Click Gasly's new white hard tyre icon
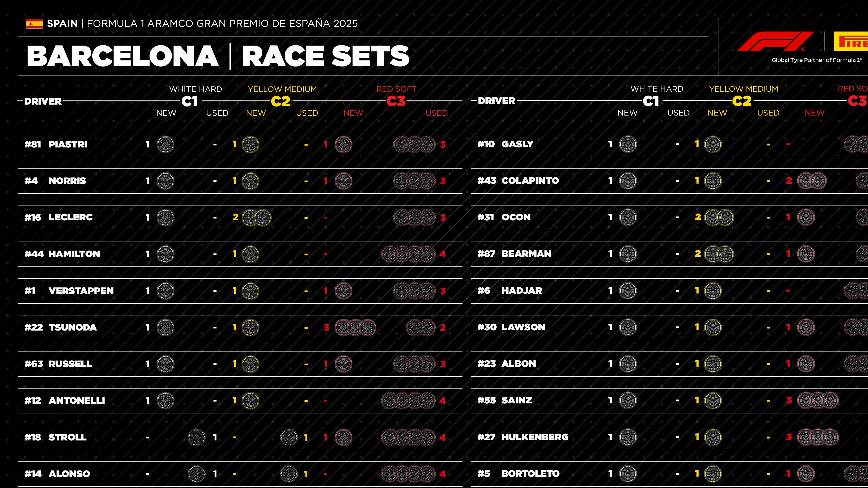The image size is (868, 488). [628, 144]
